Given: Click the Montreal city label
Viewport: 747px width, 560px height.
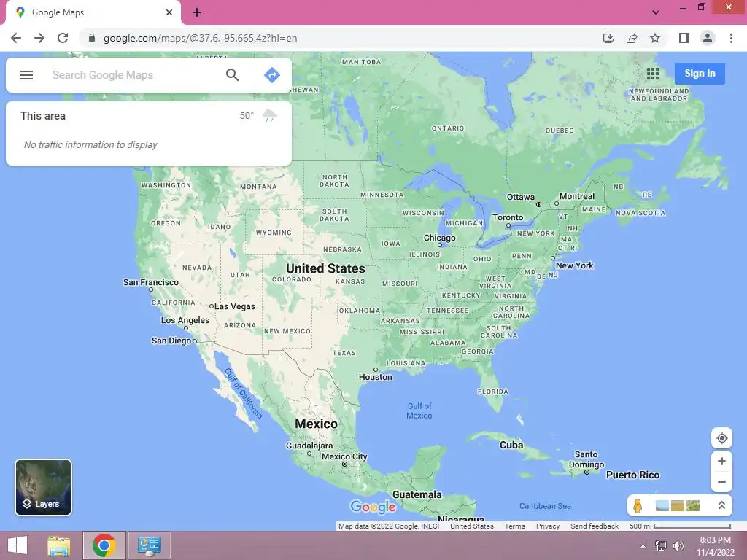Looking at the screenshot, I should tap(577, 195).
